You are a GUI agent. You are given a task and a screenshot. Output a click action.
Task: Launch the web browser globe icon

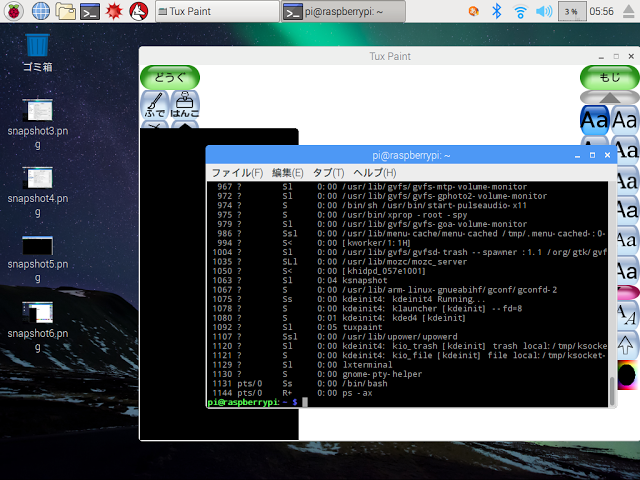(41, 11)
